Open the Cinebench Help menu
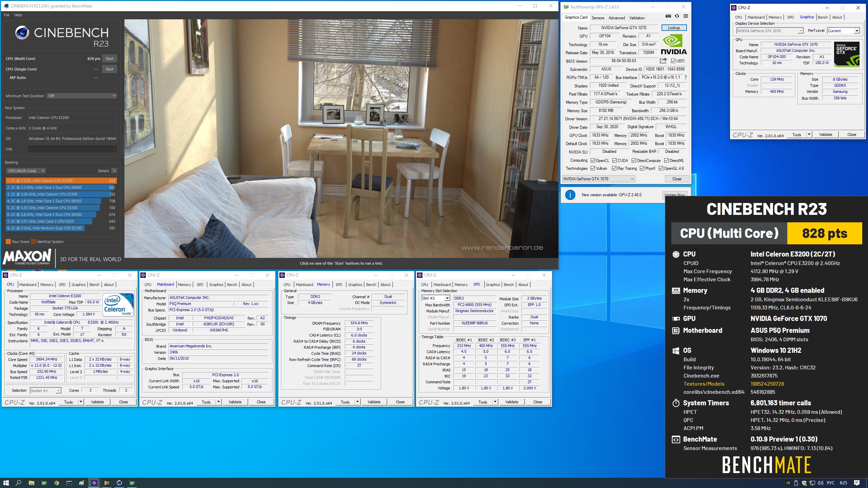 click(18, 15)
